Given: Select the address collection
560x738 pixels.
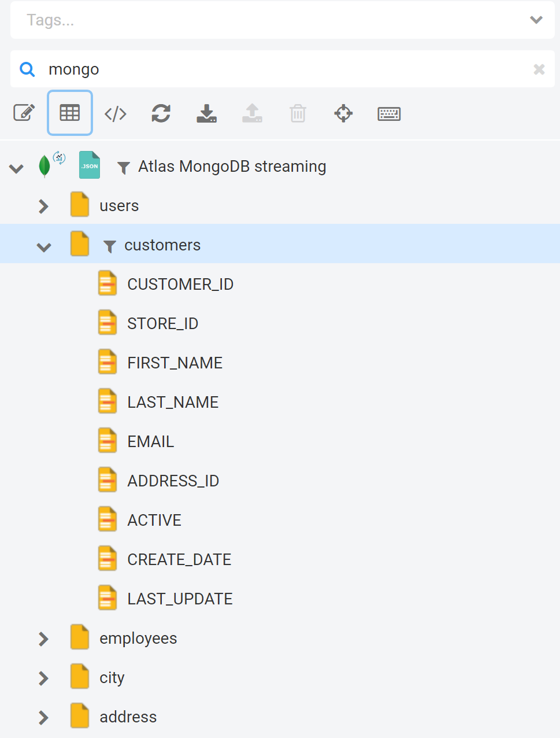Looking at the screenshot, I should [128, 717].
